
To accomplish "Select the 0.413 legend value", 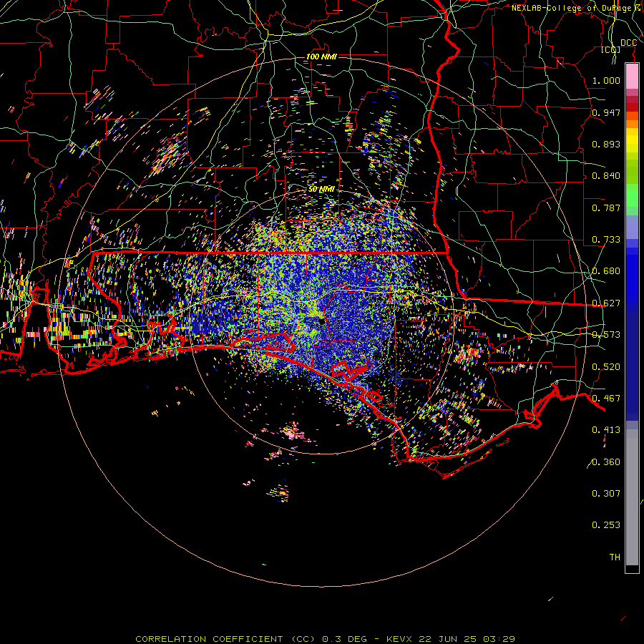I will (x=606, y=430).
